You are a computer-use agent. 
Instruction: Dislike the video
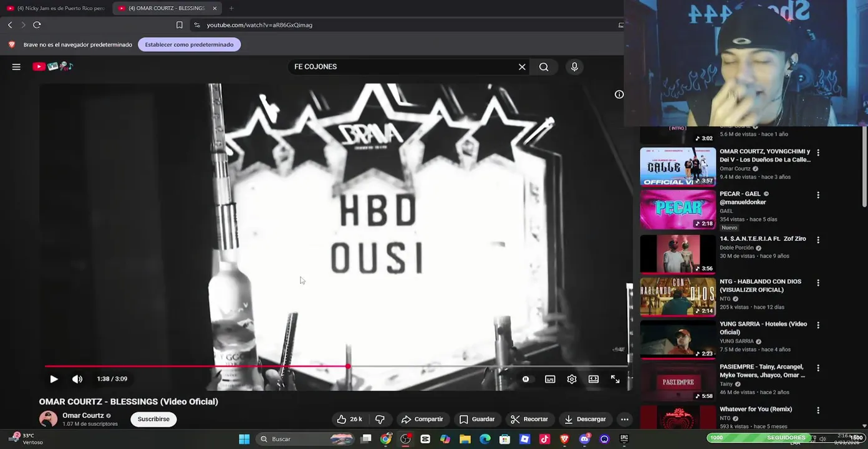point(380,419)
